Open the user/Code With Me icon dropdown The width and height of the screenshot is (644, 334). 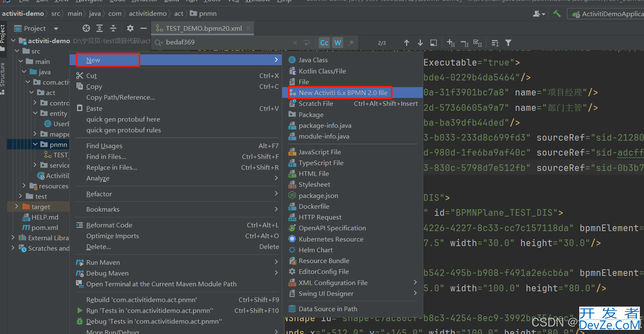[539, 14]
